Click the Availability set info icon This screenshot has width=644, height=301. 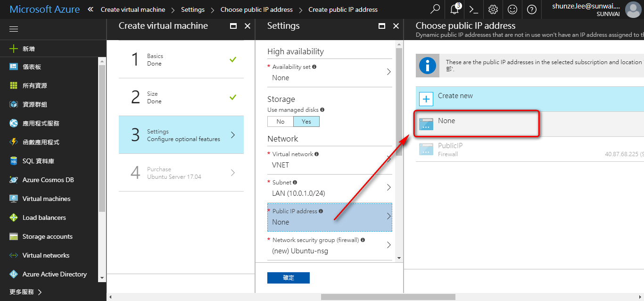tap(314, 67)
